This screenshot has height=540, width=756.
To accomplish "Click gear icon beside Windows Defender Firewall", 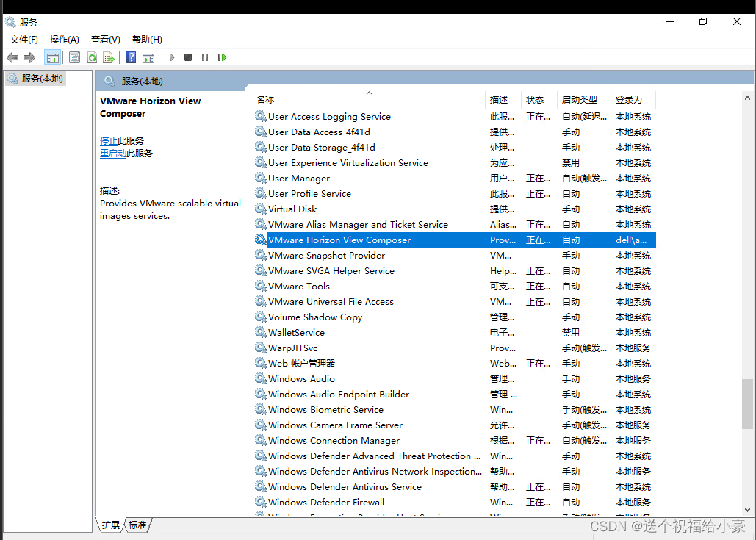I will pos(260,502).
